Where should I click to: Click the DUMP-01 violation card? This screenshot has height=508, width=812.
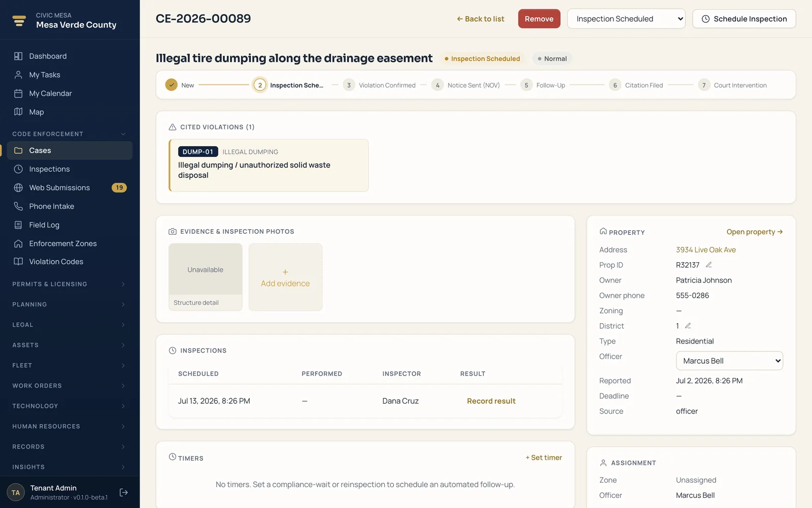click(268, 165)
